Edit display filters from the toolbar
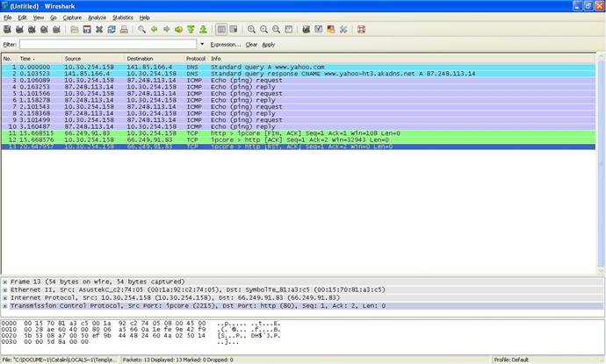The width and height of the screenshot is (606, 364). [x=319, y=29]
